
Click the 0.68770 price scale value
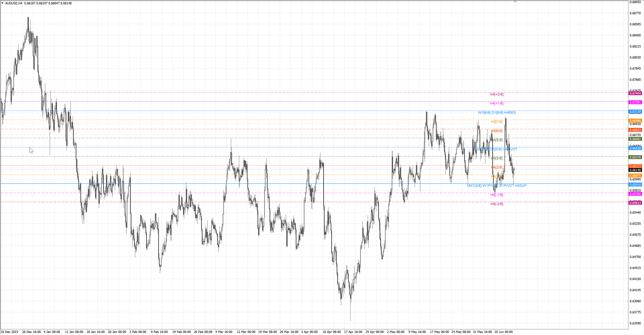635,13
